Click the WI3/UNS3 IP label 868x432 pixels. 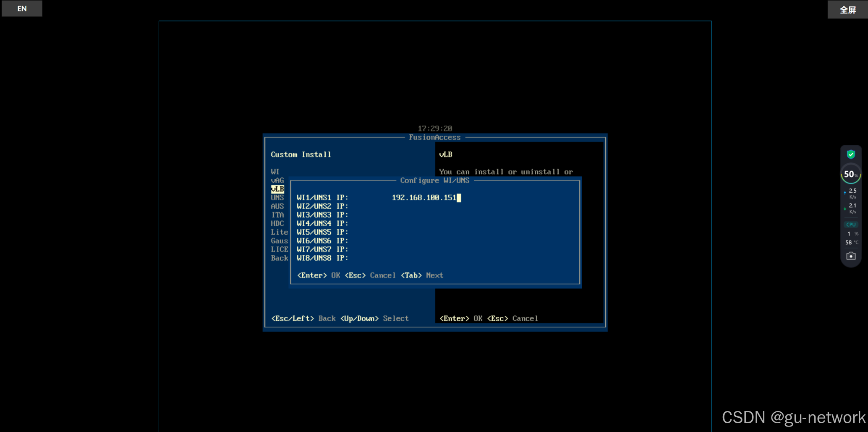[x=322, y=215]
